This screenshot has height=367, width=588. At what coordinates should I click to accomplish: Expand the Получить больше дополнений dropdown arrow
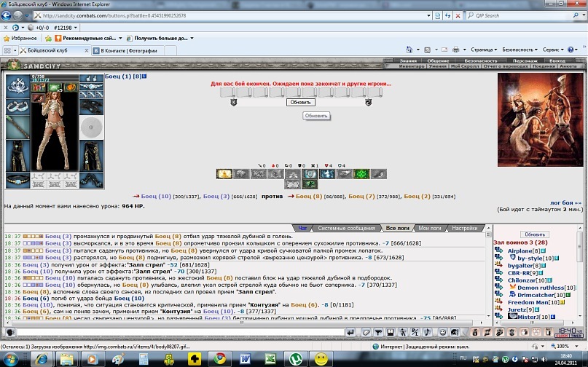[x=192, y=39]
